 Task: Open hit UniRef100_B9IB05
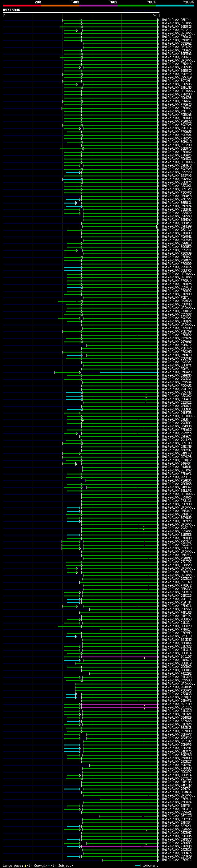(x=177, y=23)
